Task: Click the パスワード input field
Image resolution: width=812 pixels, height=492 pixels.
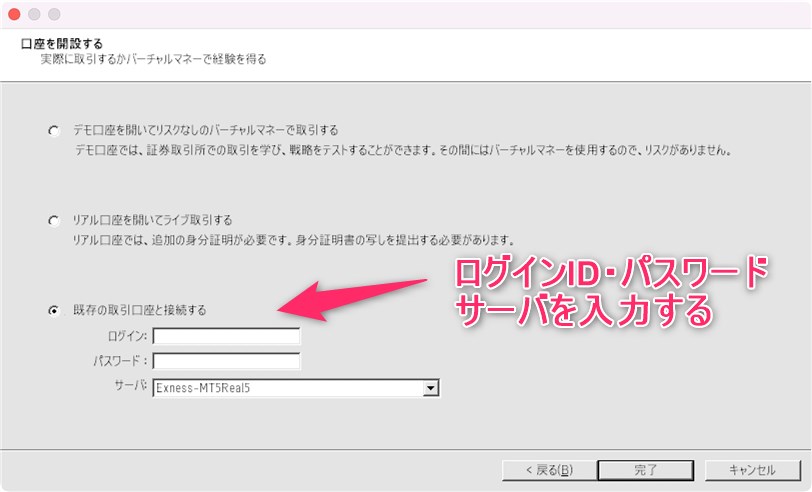Action: [x=226, y=361]
